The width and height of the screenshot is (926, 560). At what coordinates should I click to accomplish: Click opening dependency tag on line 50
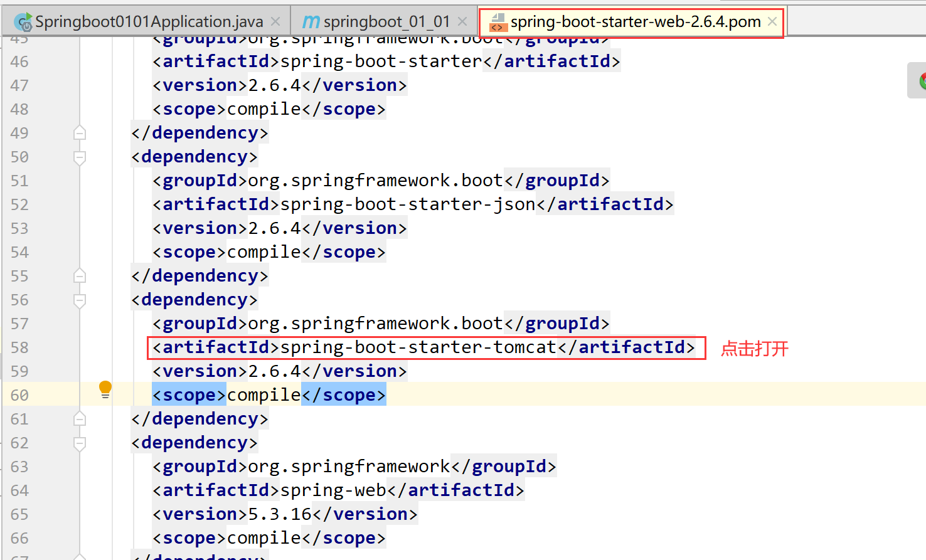tap(194, 157)
